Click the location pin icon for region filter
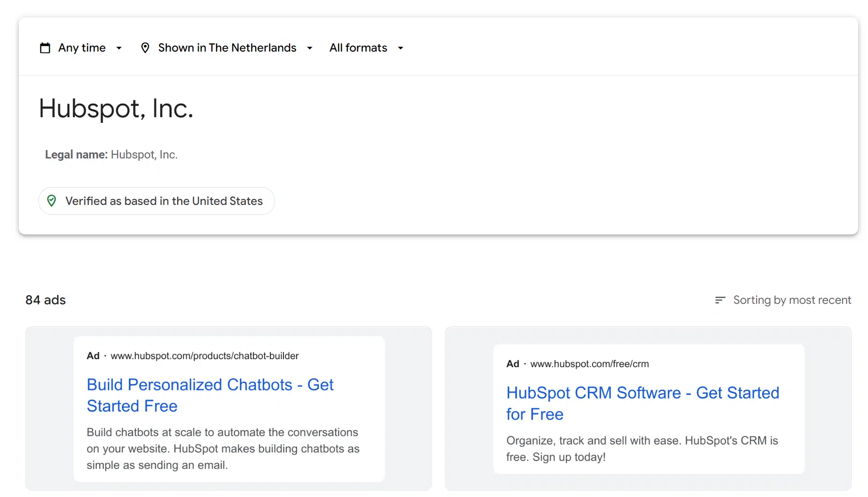The image size is (868, 497). point(145,48)
